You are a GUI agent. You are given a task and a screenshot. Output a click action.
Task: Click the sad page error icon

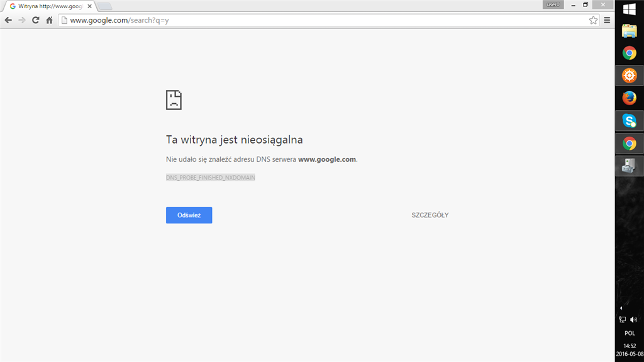(x=174, y=100)
